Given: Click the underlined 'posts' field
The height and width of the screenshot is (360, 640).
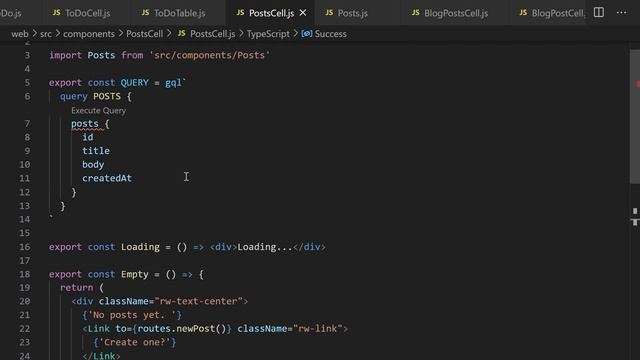Looking at the screenshot, I should point(85,124).
